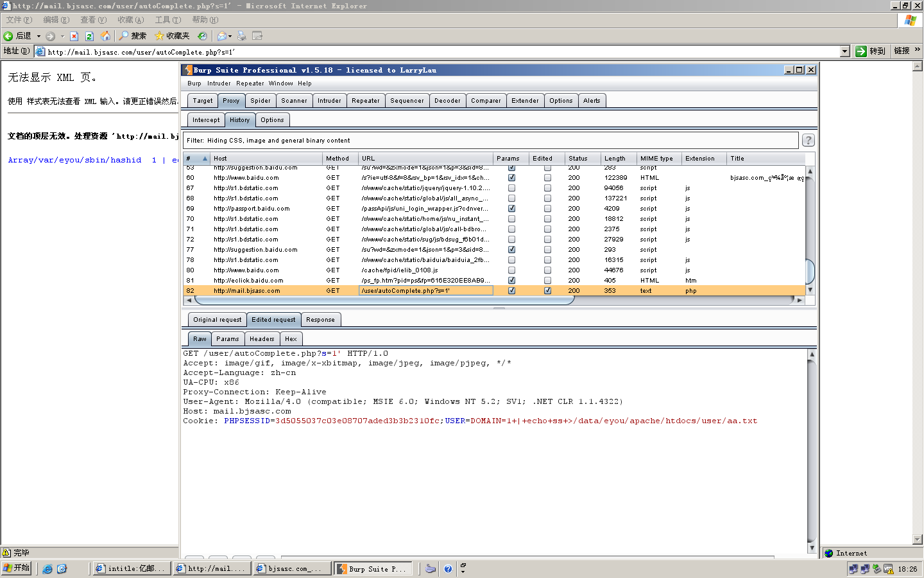This screenshot has height=578, width=924.
Task: Click the Internet Explorer quick launch icon
Action: point(47,568)
